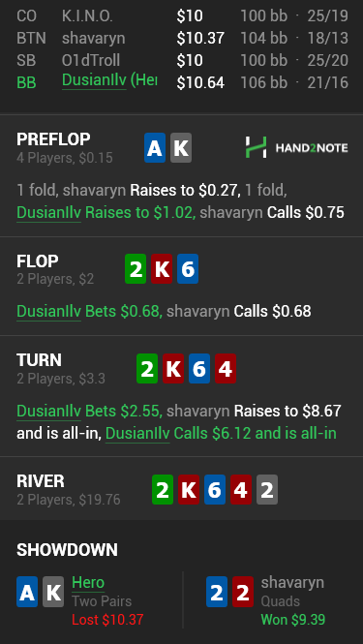Click DusianIlv Bets $2.55 link on turn
This screenshot has height=644, width=363.
pos(89,411)
